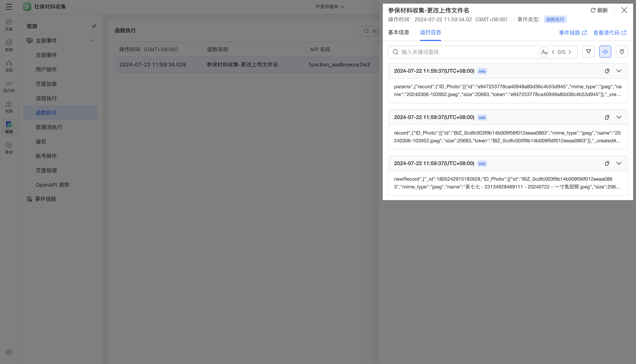Click the 事件链路 document icon
The image size is (636, 364).
29,199
